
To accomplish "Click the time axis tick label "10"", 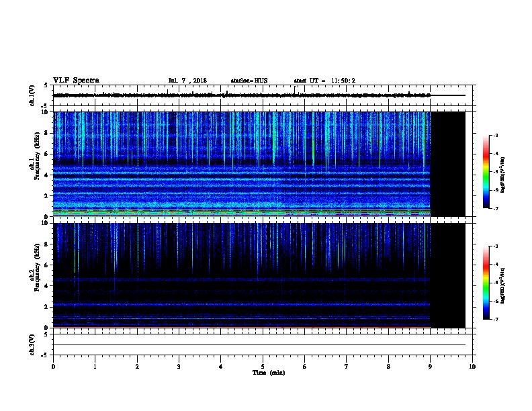I will click(x=472, y=366).
